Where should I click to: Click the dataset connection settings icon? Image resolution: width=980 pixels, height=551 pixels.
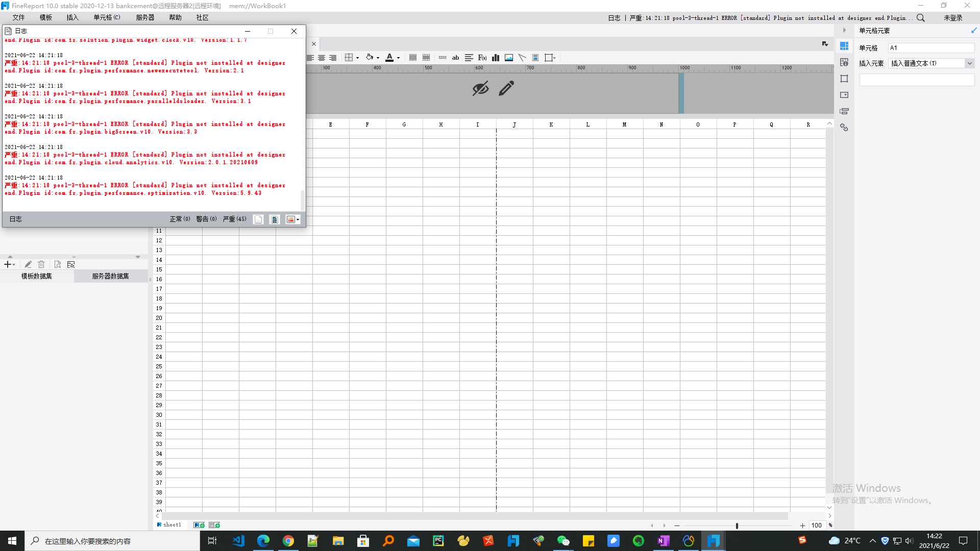point(71,264)
